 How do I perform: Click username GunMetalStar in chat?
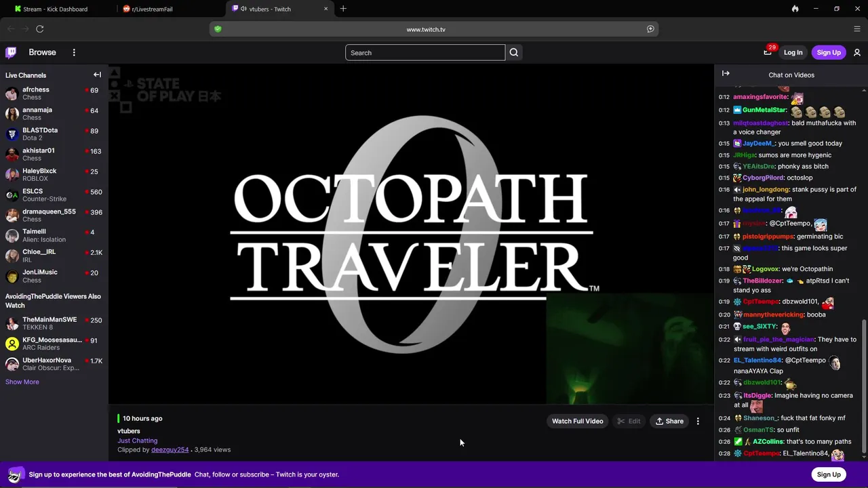pyautogui.click(x=764, y=110)
